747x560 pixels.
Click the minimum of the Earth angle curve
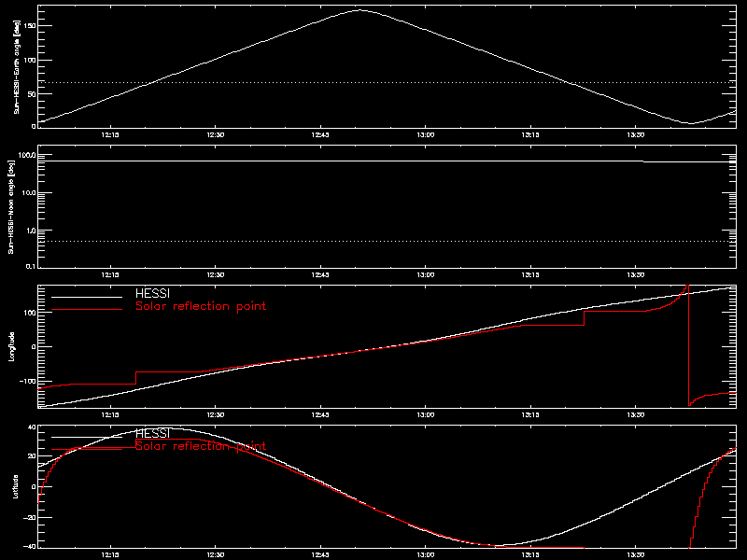[x=691, y=123]
